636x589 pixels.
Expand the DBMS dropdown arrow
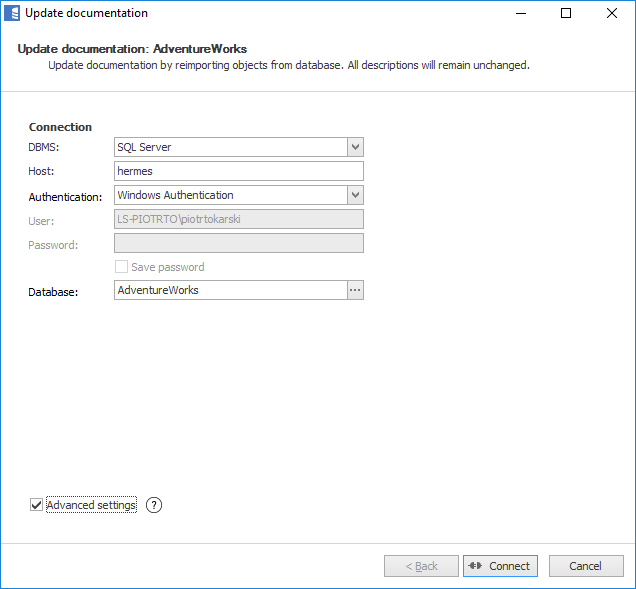[x=355, y=147]
